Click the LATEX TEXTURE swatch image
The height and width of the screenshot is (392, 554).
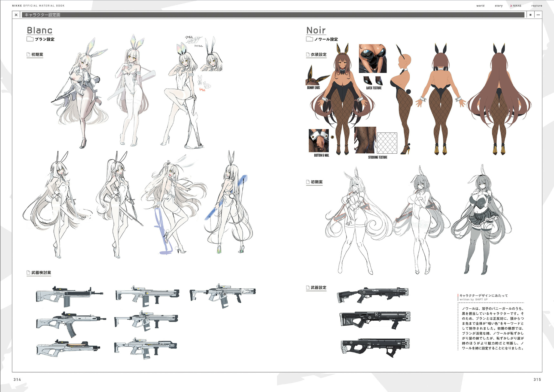[x=373, y=59]
